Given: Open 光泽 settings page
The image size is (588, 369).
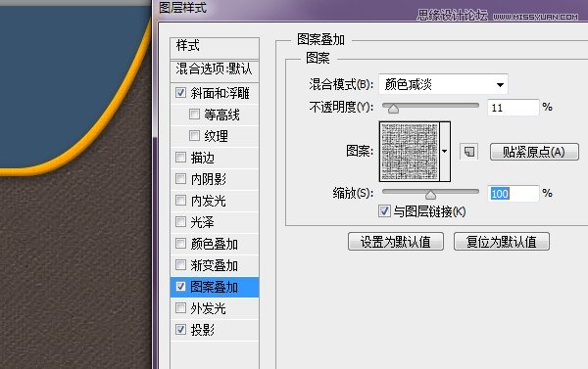Looking at the screenshot, I should pyautogui.click(x=203, y=222).
